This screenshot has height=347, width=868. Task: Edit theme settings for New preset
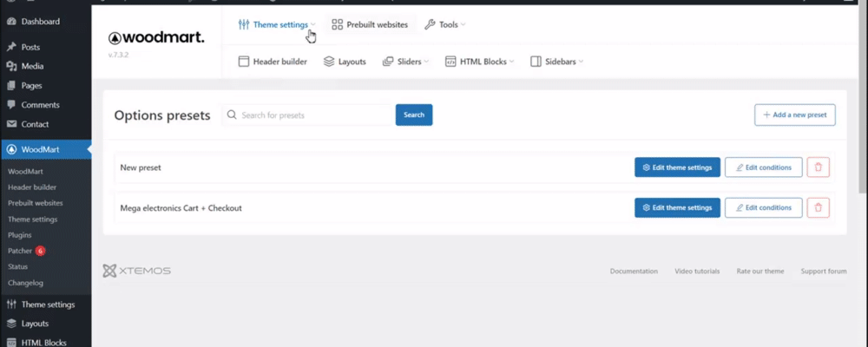pyautogui.click(x=678, y=167)
